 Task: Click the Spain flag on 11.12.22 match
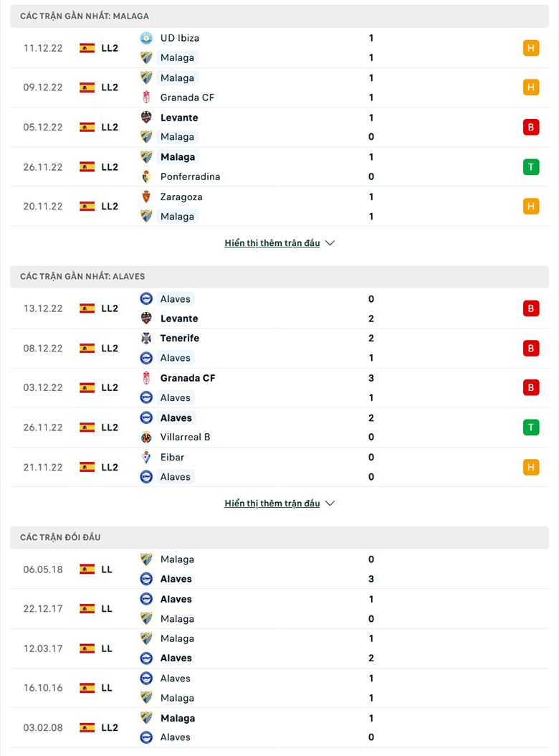[87, 48]
